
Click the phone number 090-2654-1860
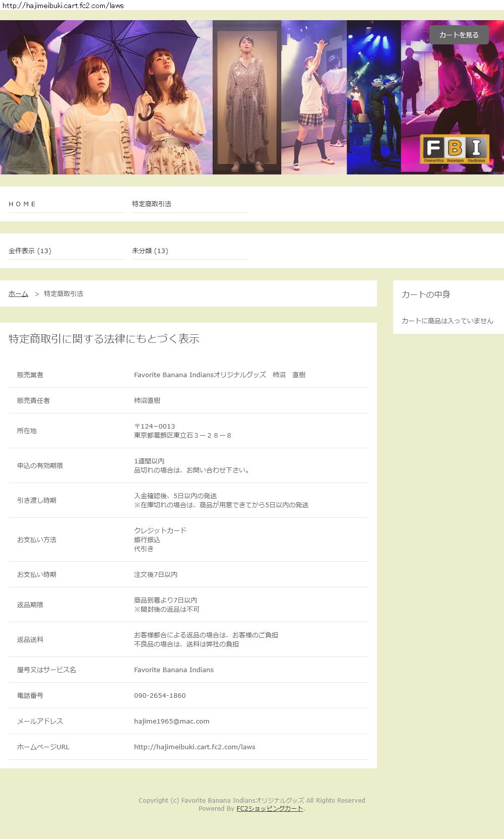160,695
